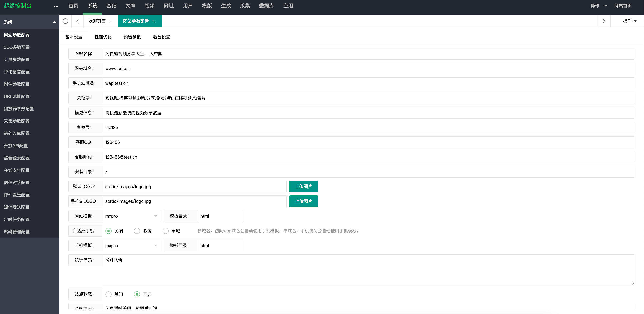Collapse the 系统 sidebar section
The height and width of the screenshot is (314, 644).
click(x=54, y=22)
